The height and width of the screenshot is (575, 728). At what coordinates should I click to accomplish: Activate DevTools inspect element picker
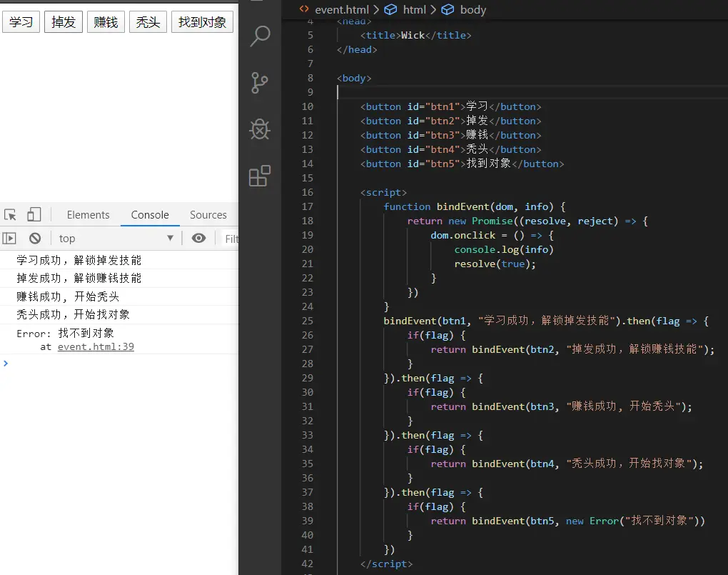[x=10, y=215]
